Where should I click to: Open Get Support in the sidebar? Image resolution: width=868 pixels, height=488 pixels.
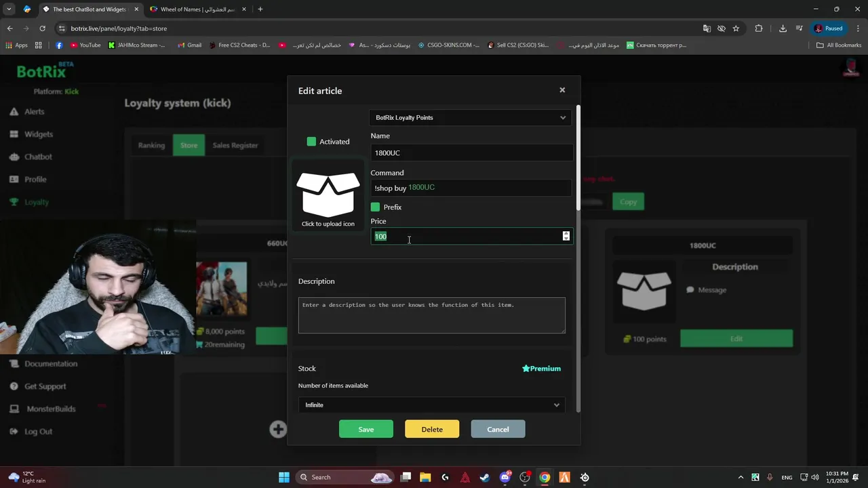[45, 386]
